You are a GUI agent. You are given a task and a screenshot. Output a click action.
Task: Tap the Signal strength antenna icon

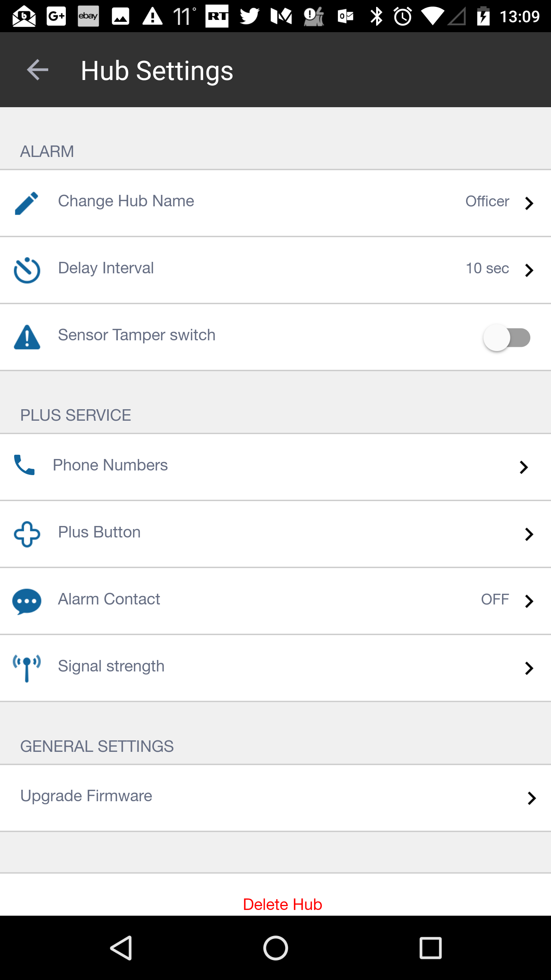coord(27,668)
